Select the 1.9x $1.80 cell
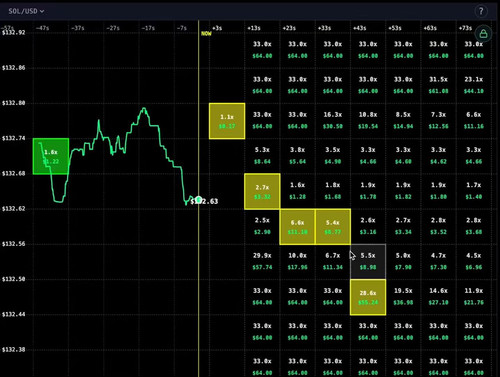Screen dimensions: 500x377 (x=438, y=191)
